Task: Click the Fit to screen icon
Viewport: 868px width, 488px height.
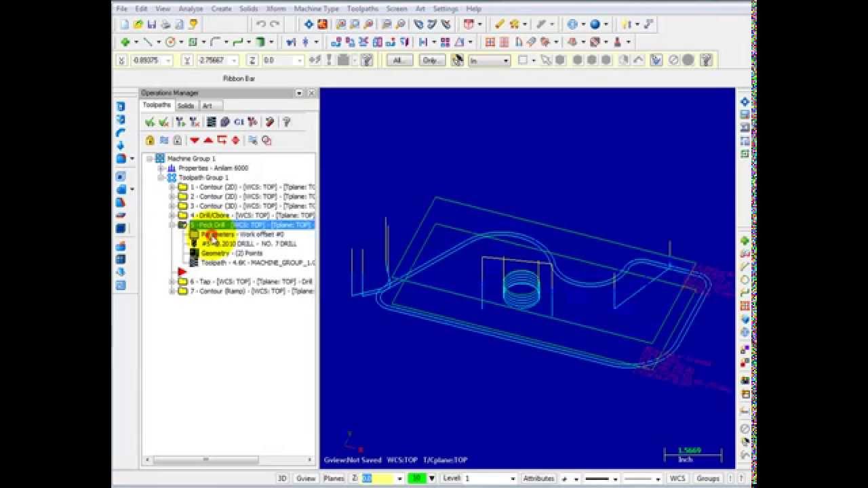Action: [309, 24]
